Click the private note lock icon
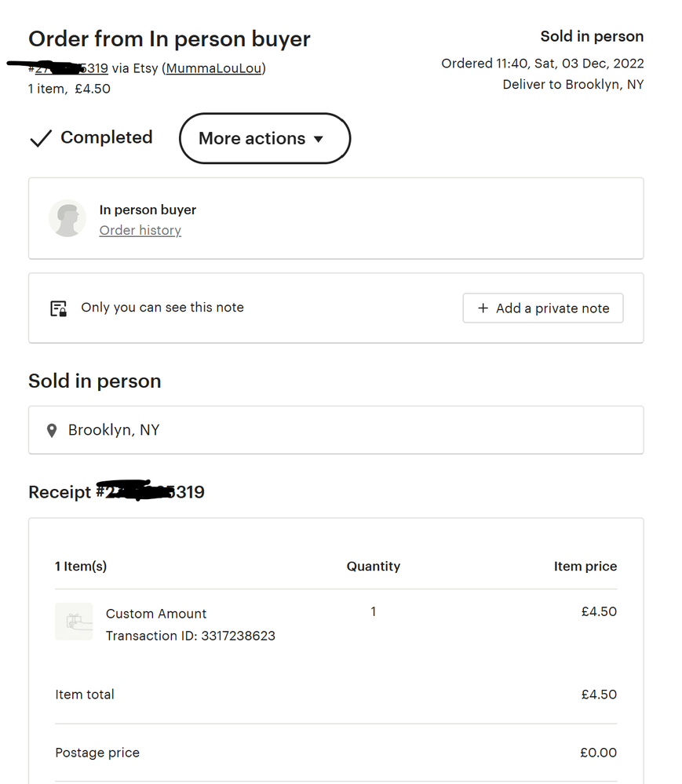 coord(59,308)
